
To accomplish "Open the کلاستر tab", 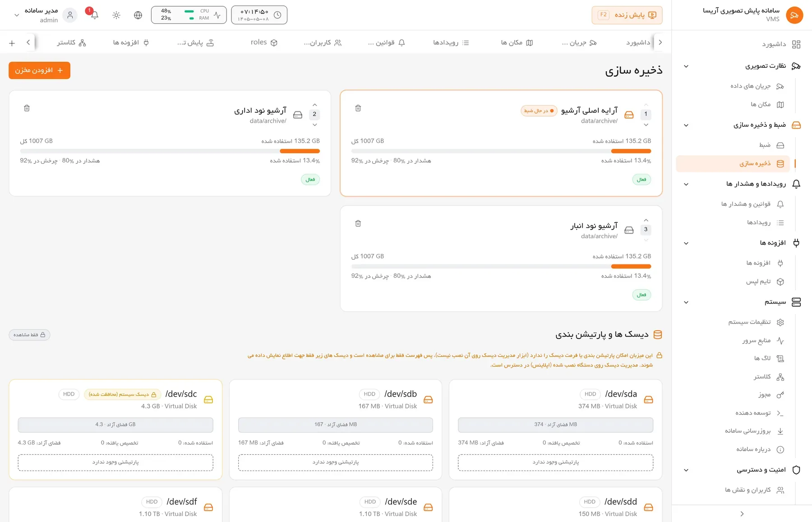I will click(71, 42).
